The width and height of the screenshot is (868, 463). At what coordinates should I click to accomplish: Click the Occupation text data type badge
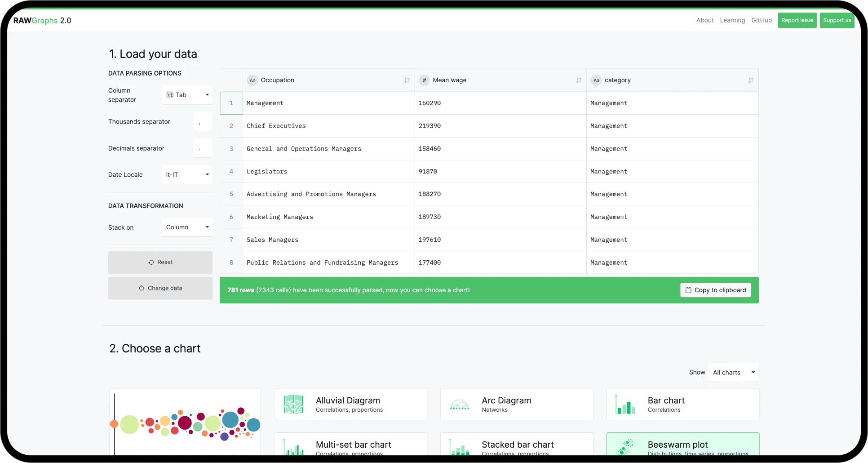(252, 80)
